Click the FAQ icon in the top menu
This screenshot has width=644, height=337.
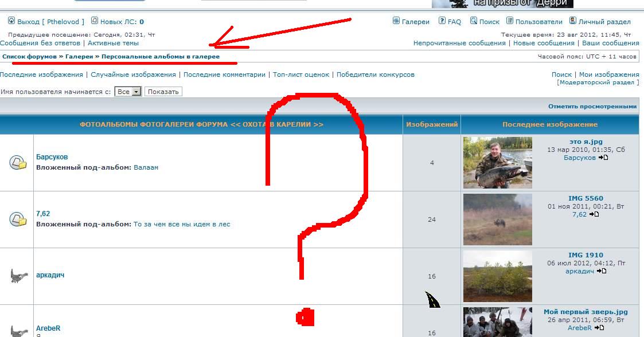click(x=442, y=21)
